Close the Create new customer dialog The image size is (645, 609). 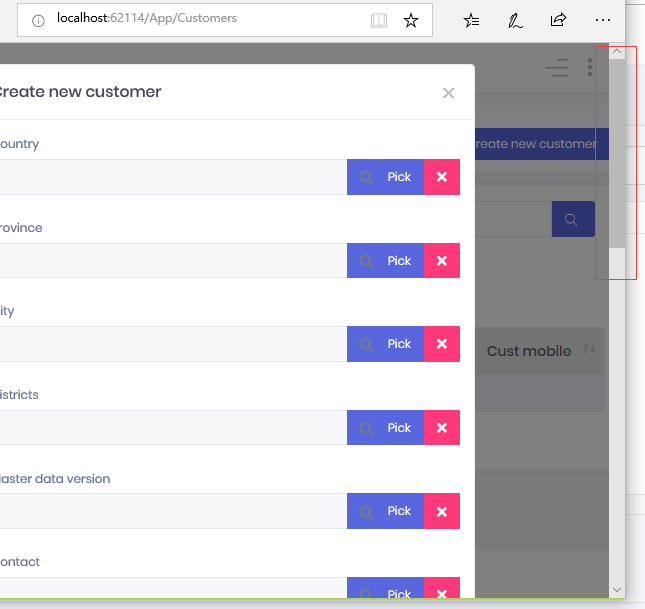(x=448, y=93)
